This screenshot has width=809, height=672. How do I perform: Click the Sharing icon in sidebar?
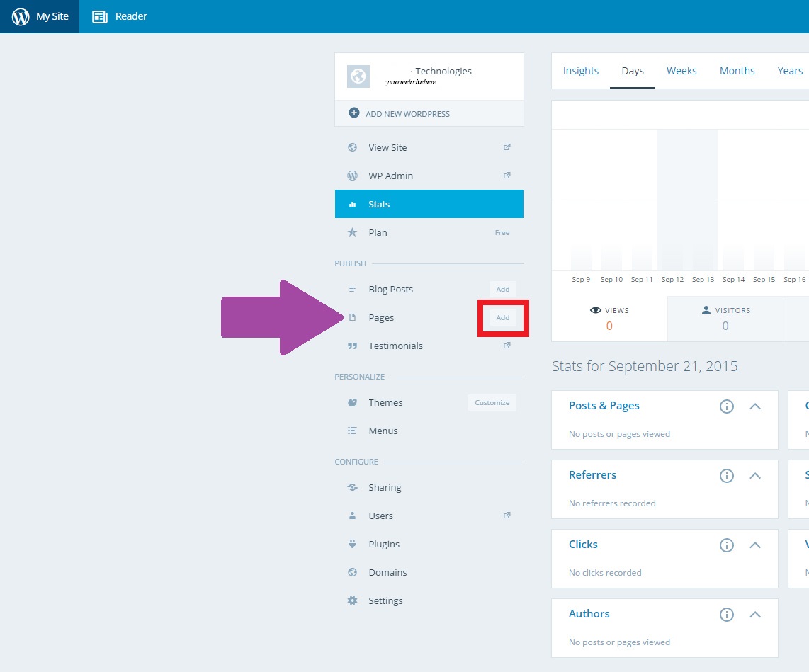352,487
